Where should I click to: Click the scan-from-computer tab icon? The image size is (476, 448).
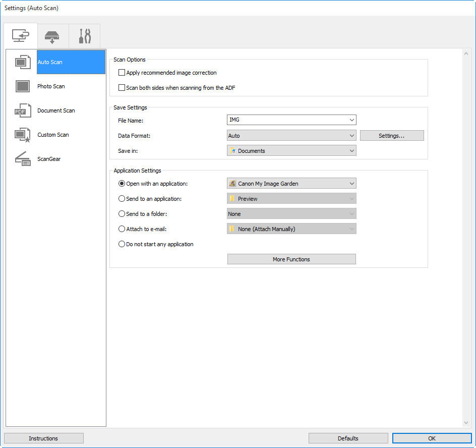21,35
